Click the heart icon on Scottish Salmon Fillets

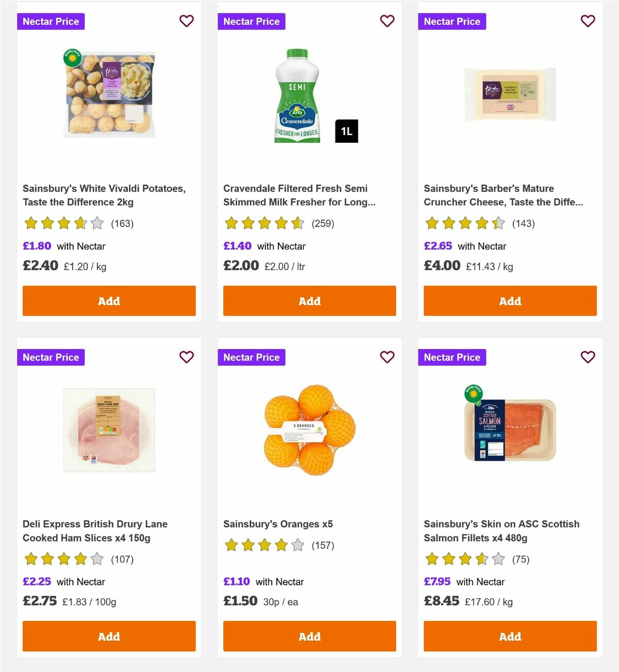coord(587,357)
